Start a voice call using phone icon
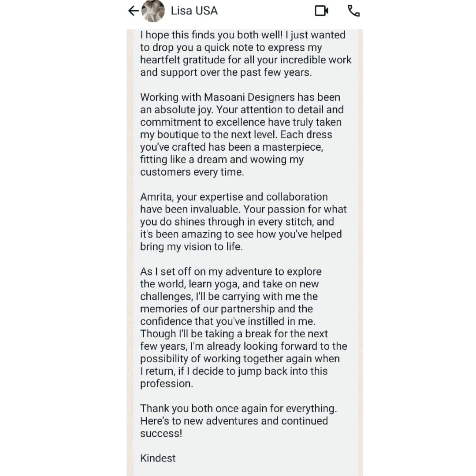Viewport: 476px width, 476px height. pyautogui.click(x=353, y=11)
